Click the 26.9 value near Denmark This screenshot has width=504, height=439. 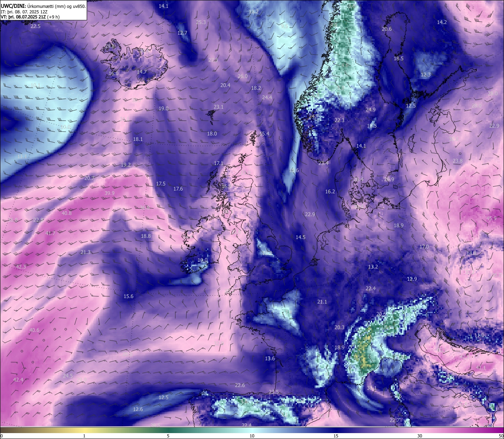(389, 180)
